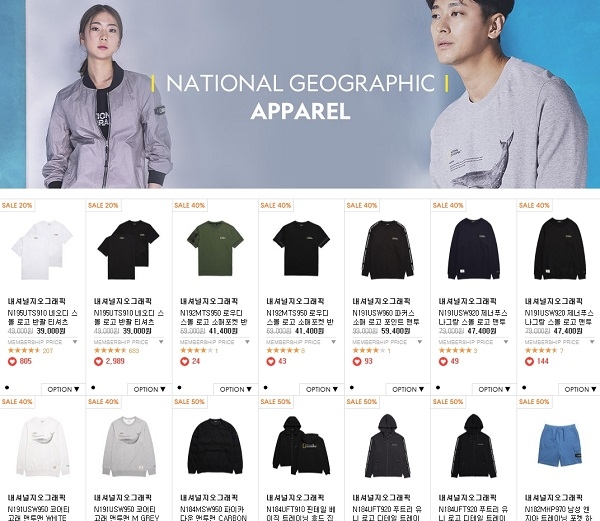This screenshot has width=600, height=521.
Task: Select black color dot under white t-shirt
Action: 7,388
